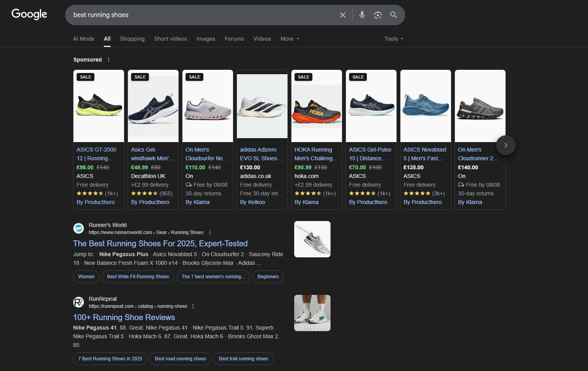Open RunRepeat result shoes thumbnail

point(312,313)
